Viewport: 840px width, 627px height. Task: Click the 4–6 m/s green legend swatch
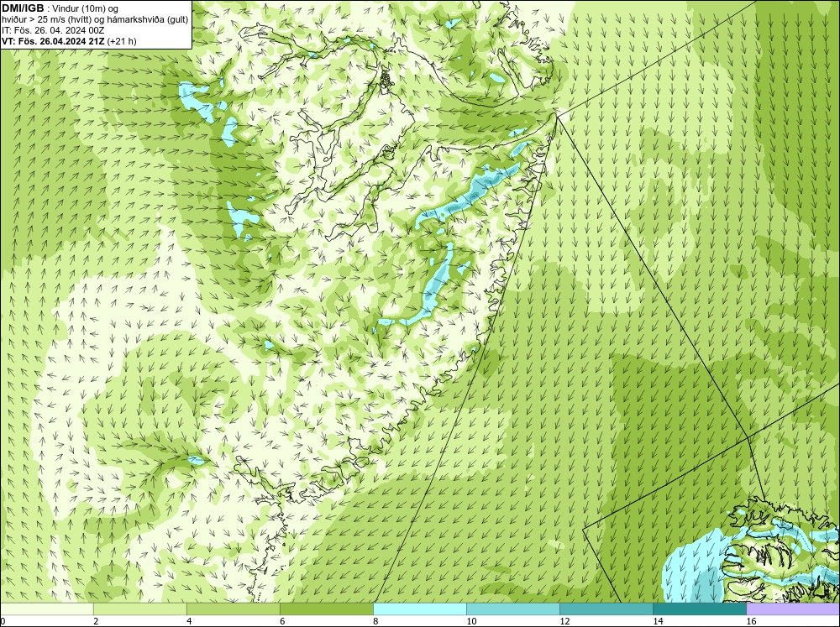coord(233,609)
